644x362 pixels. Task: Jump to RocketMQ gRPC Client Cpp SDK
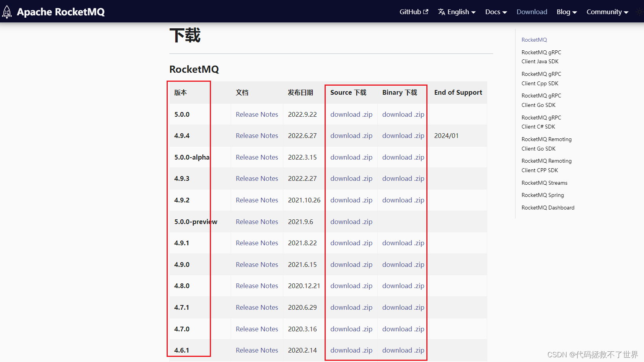tap(541, 79)
